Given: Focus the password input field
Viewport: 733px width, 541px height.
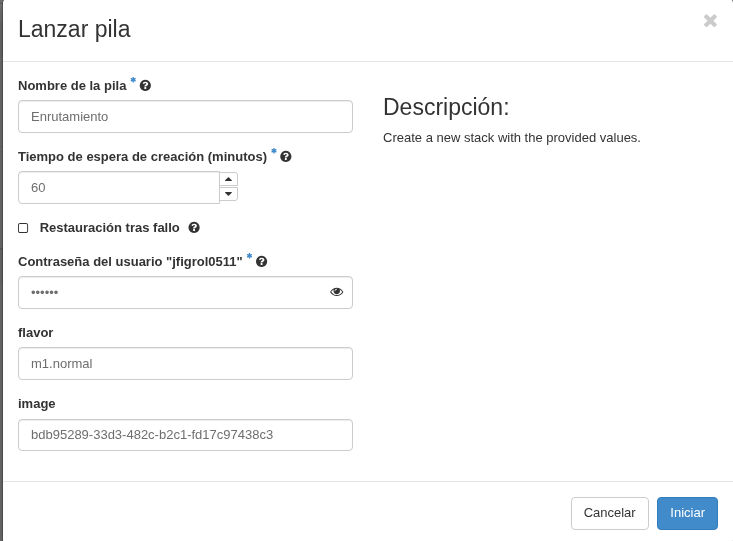Looking at the screenshot, I should pos(185,292).
